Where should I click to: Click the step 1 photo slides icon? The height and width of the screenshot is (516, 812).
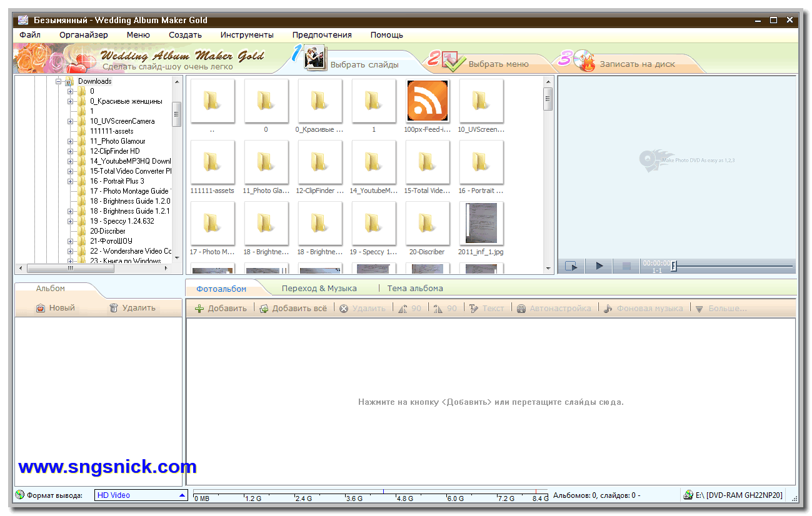point(315,58)
